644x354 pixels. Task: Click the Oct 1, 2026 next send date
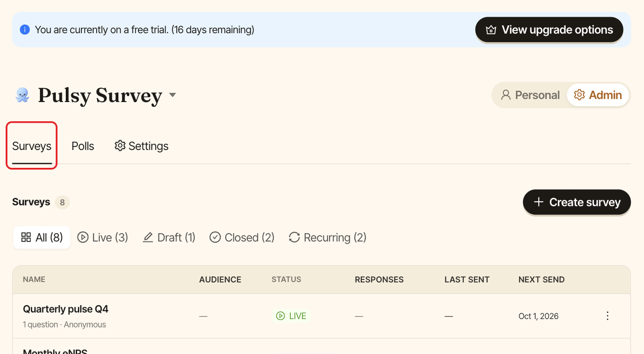click(538, 316)
